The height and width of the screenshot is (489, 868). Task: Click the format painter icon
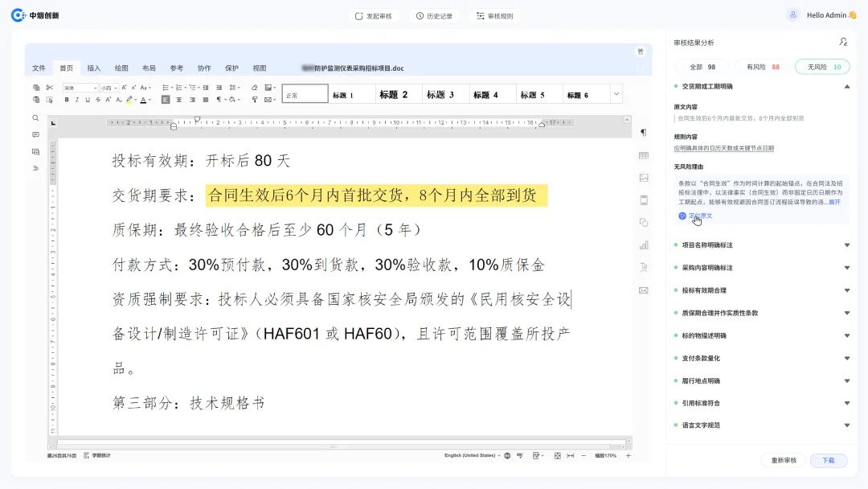click(x=49, y=100)
